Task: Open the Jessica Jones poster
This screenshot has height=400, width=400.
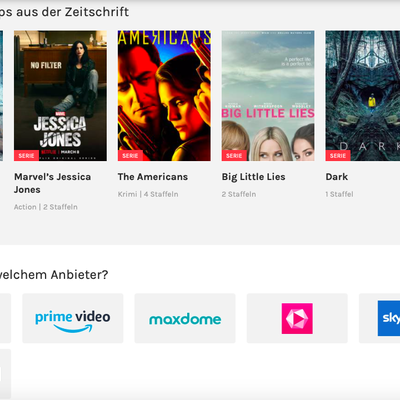Action: pos(60,96)
